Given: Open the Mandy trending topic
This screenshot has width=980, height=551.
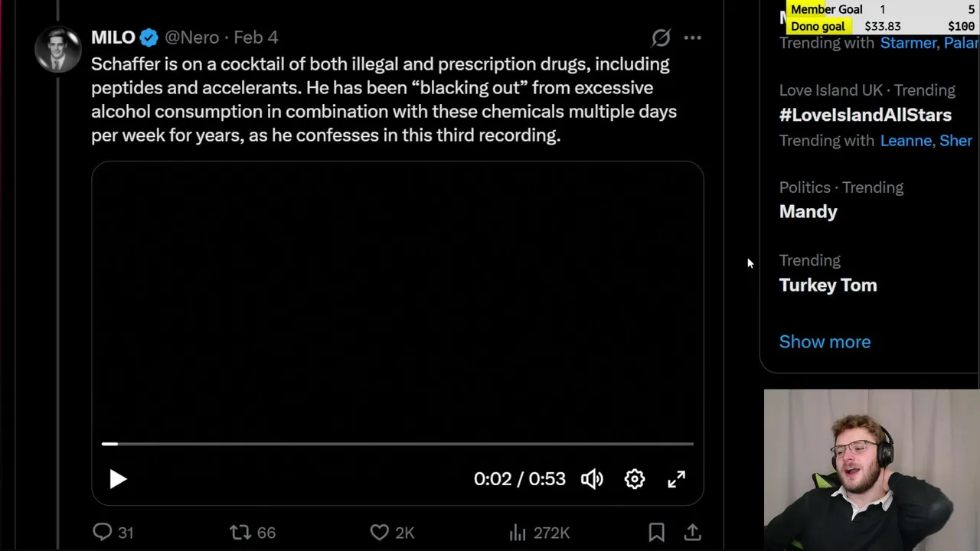Looking at the screenshot, I should (x=808, y=211).
